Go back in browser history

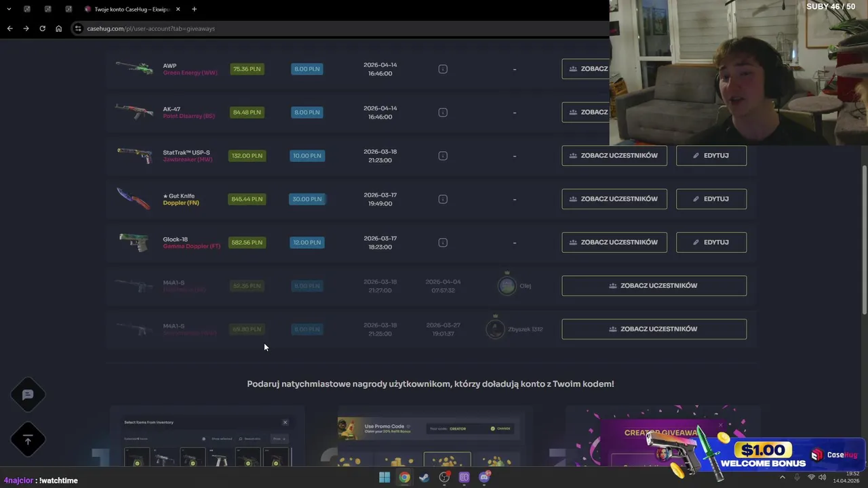point(9,28)
